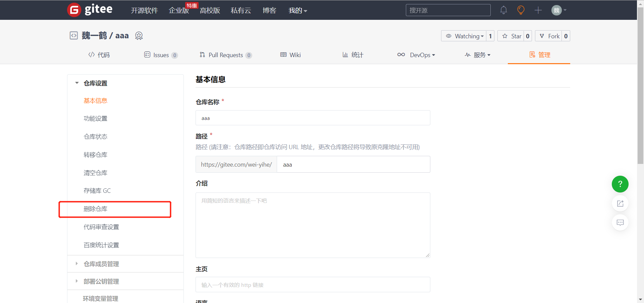Select 基本信息 in the sidebar
Image resolution: width=644 pixels, height=303 pixels.
pos(95,100)
